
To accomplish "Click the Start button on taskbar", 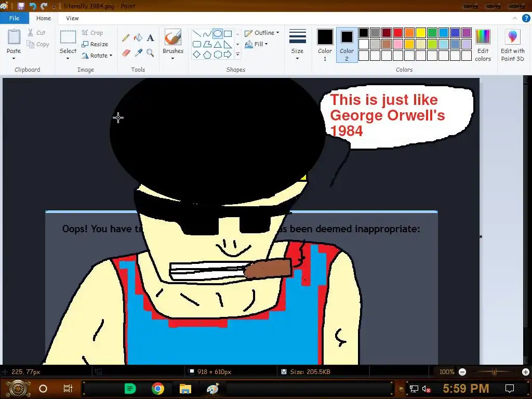I will pyautogui.click(x=18, y=389).
